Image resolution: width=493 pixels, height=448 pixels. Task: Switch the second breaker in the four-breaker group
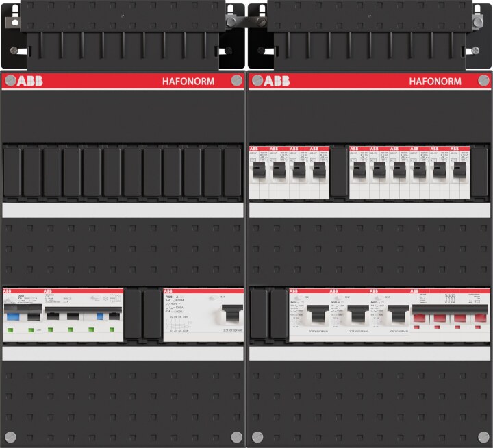pos(279,170)
